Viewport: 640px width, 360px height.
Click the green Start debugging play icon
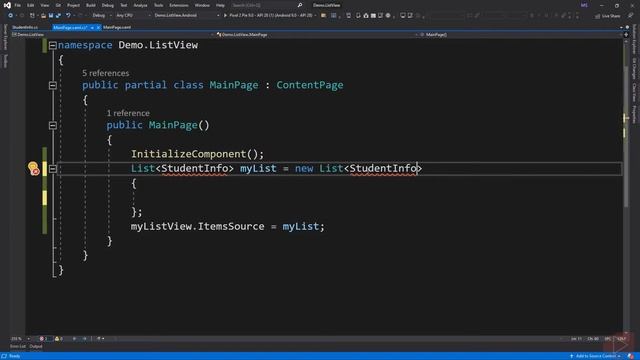(225, 16)
